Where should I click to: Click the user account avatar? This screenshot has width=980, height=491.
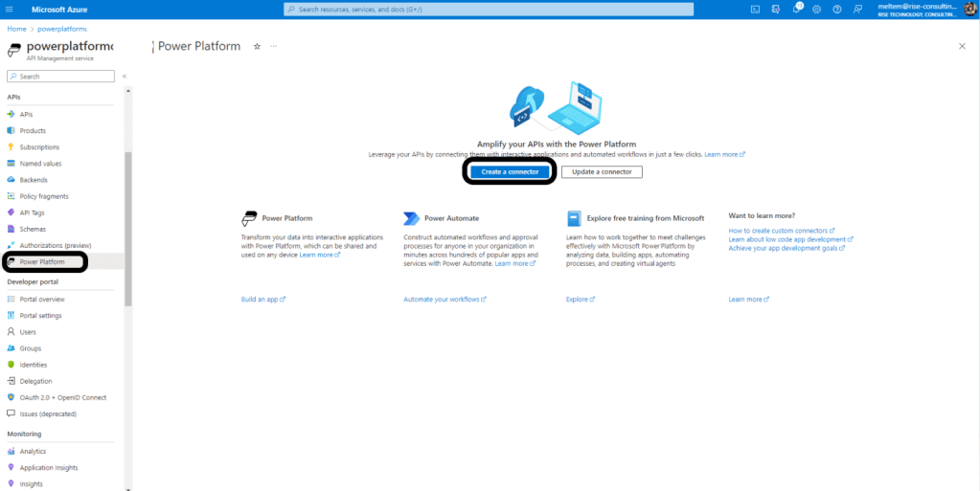969,10
